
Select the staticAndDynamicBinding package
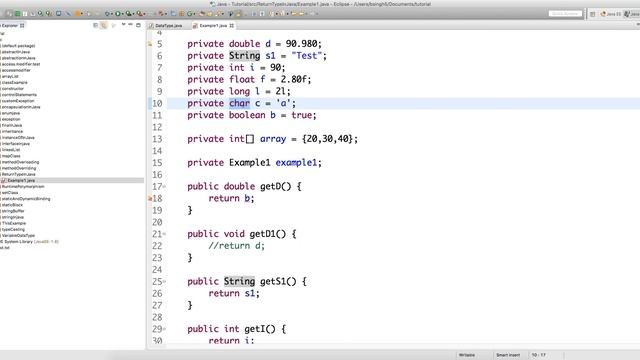25,199
